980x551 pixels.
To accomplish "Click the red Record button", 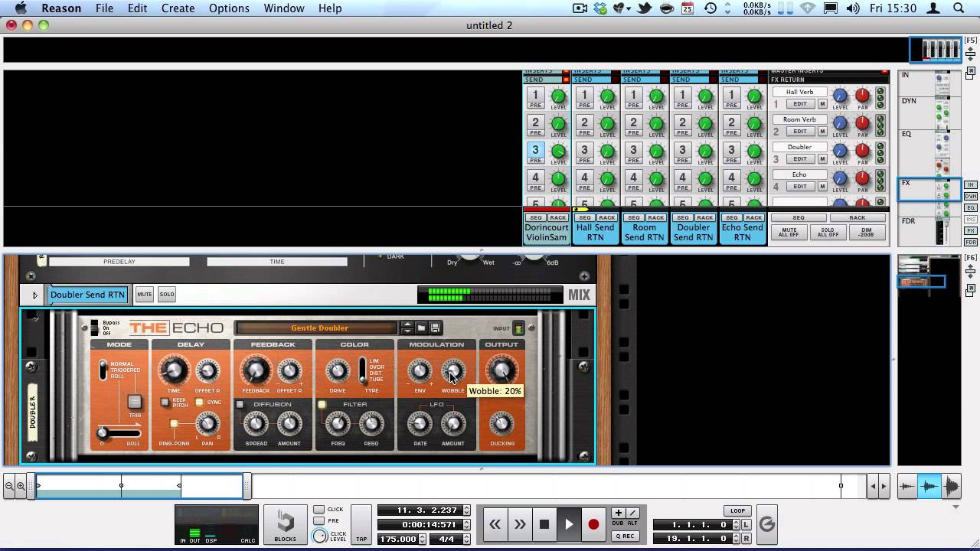I will pos(593,524).
